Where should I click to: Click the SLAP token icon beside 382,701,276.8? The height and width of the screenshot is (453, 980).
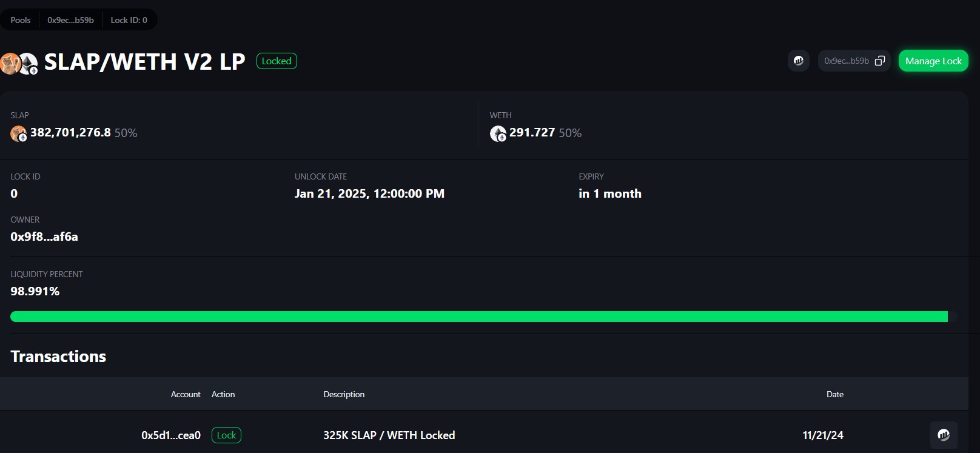19,133
